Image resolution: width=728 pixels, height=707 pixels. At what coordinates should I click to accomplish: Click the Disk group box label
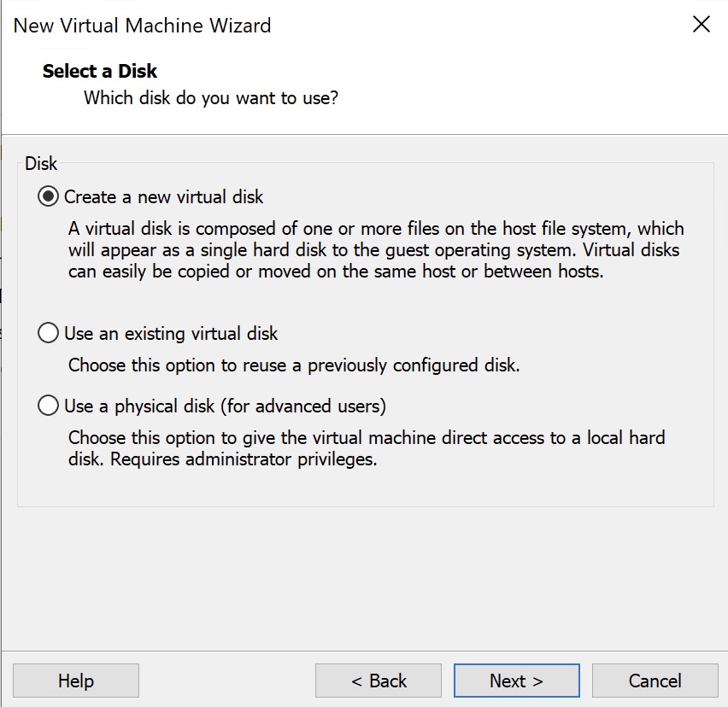click(x=41, y=162)
